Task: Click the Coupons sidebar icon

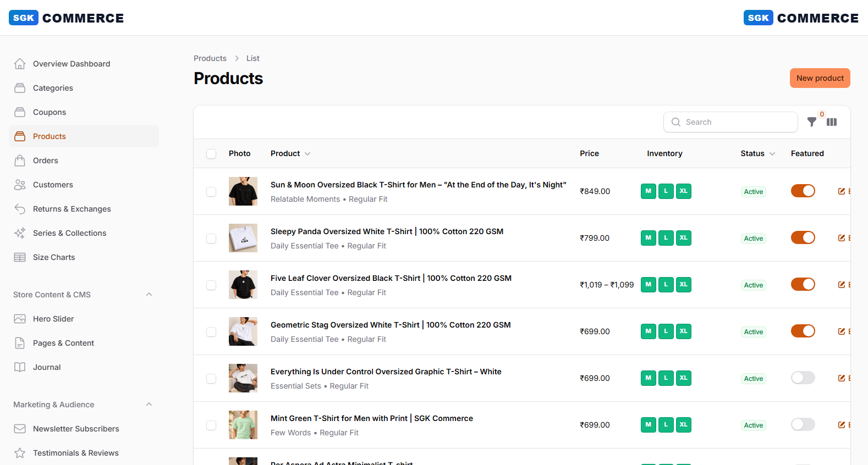Action: click(20, 112)
